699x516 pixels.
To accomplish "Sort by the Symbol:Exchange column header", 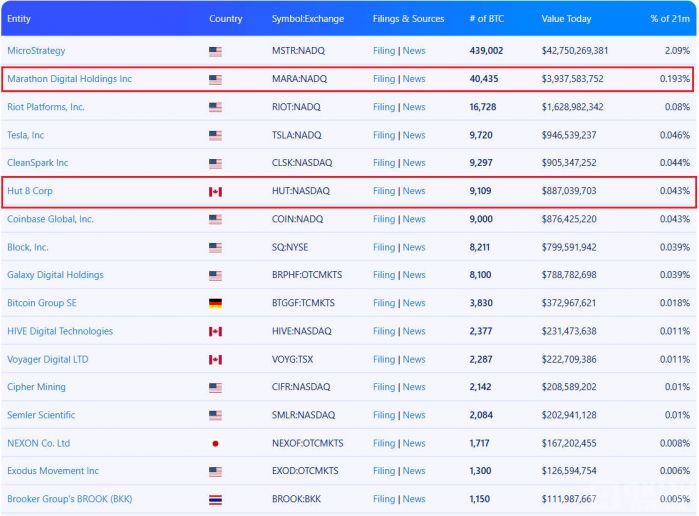I will (308, 19).
